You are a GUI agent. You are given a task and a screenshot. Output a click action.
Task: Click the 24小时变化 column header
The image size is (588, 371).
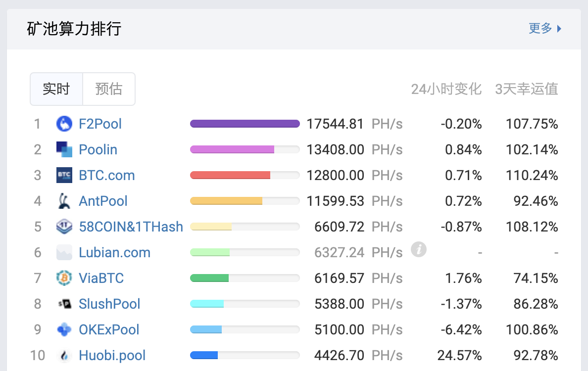(446, 89)
